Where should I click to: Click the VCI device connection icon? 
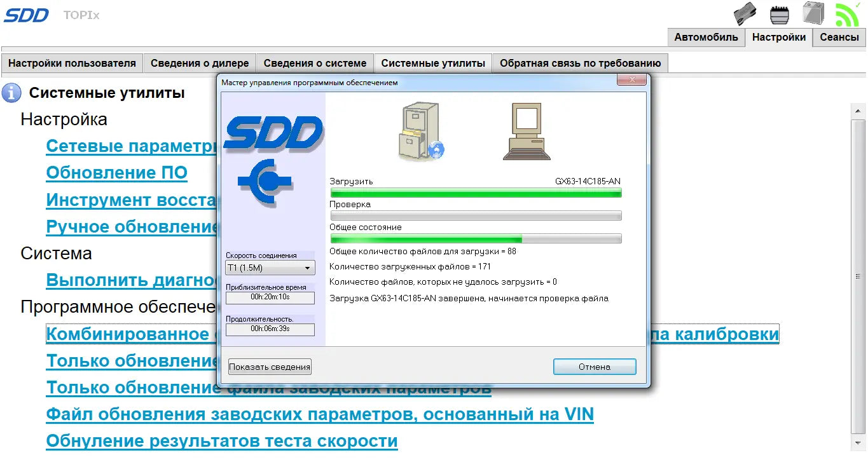pyautogui.click(x=745, y=14)
